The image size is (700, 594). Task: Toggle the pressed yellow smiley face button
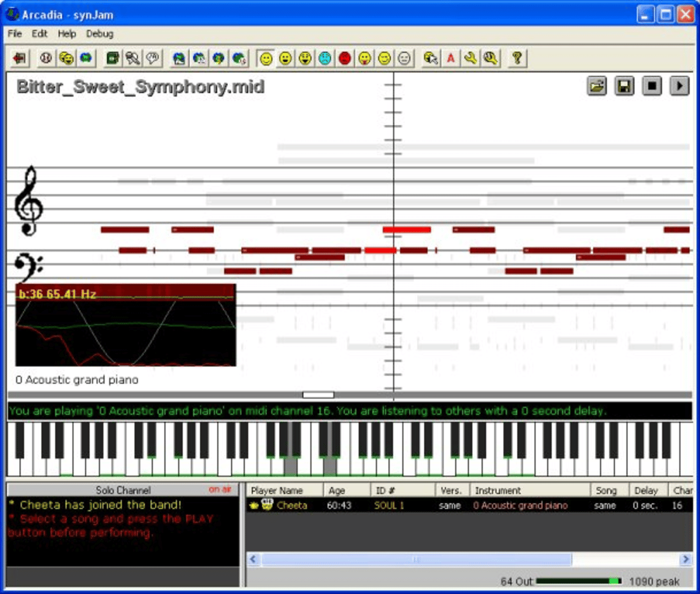(x=266, y=58)
